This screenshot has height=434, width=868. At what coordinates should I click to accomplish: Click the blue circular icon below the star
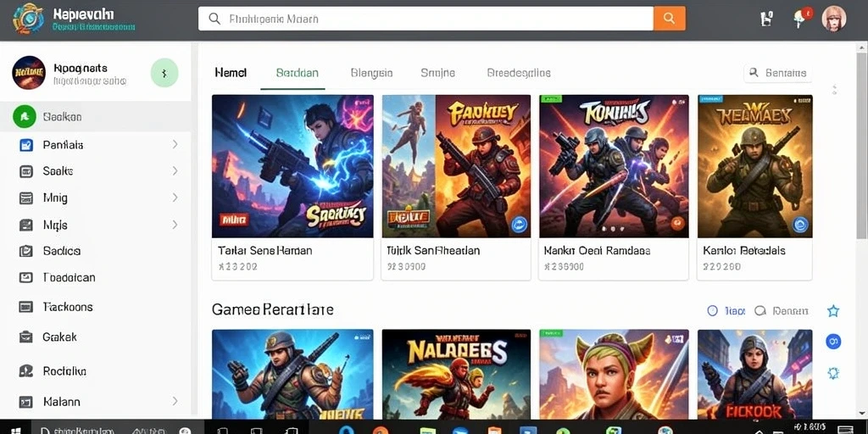tap(833, 342)
